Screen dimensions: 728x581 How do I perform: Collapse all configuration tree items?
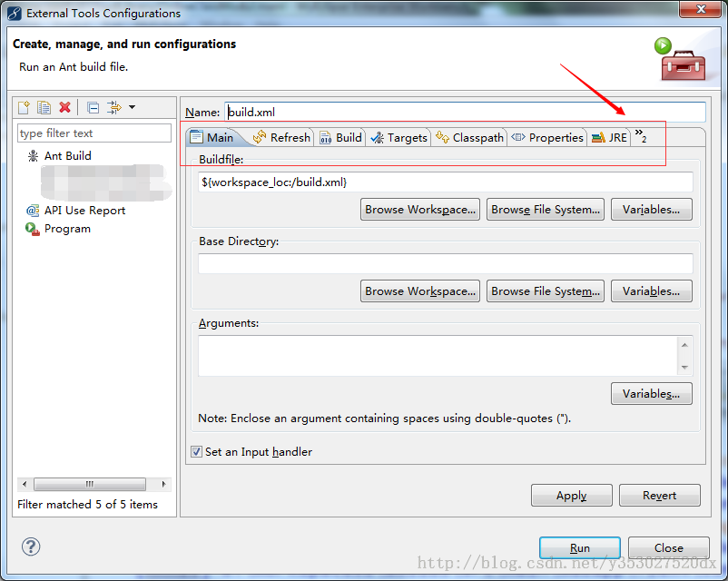click(x=93, y=107)
